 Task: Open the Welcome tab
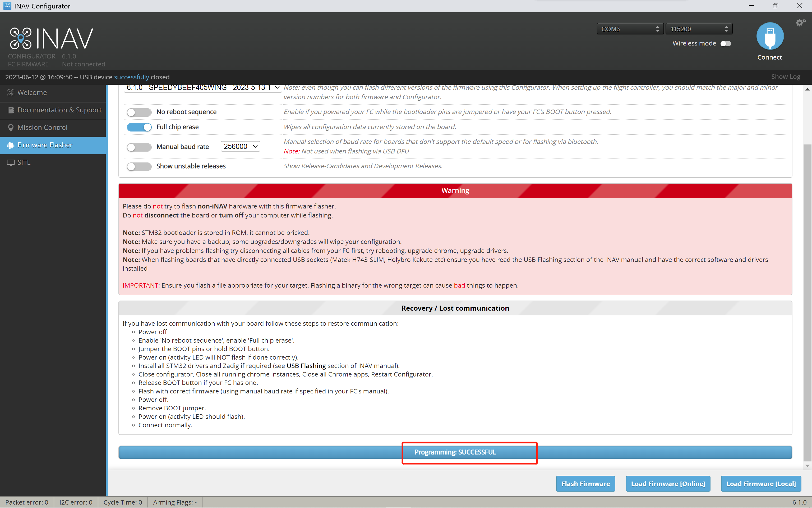tap(53, 93)
